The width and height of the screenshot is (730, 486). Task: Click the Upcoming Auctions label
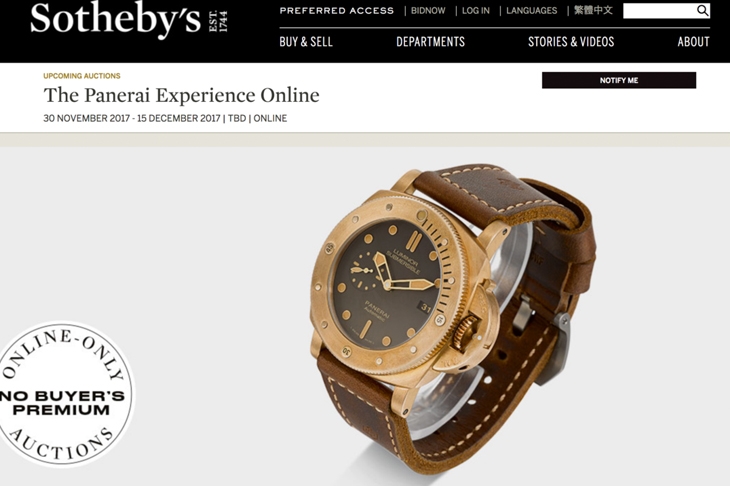[82, 76]
